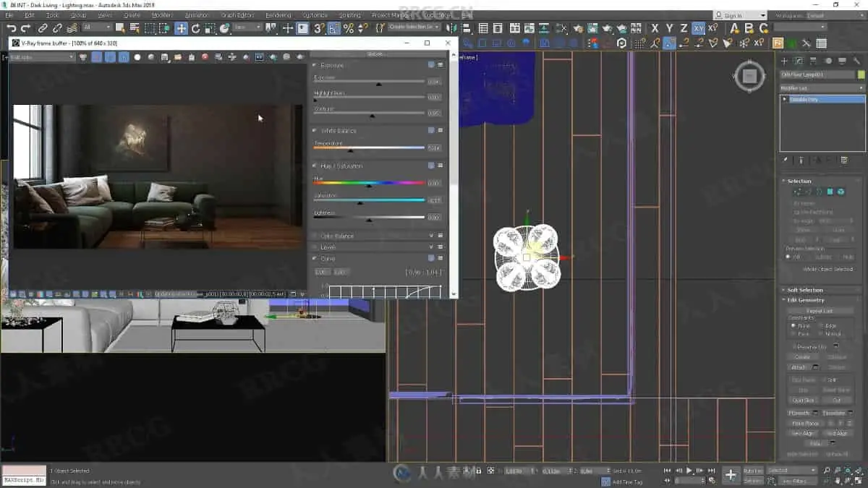The height and width of the screenshot is (488, 868).
Task: Click the Percent Snap toggle icon
Action: pos(349,28)
